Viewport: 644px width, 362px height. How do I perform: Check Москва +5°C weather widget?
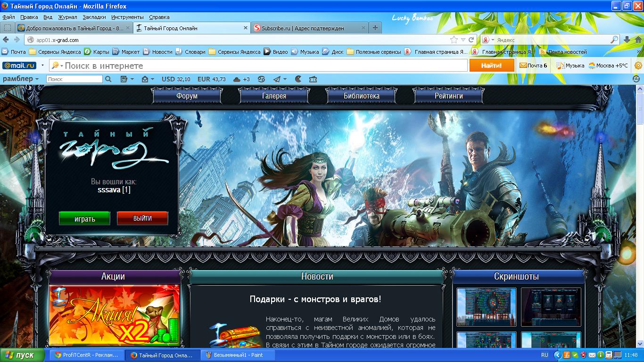point(608,66)
